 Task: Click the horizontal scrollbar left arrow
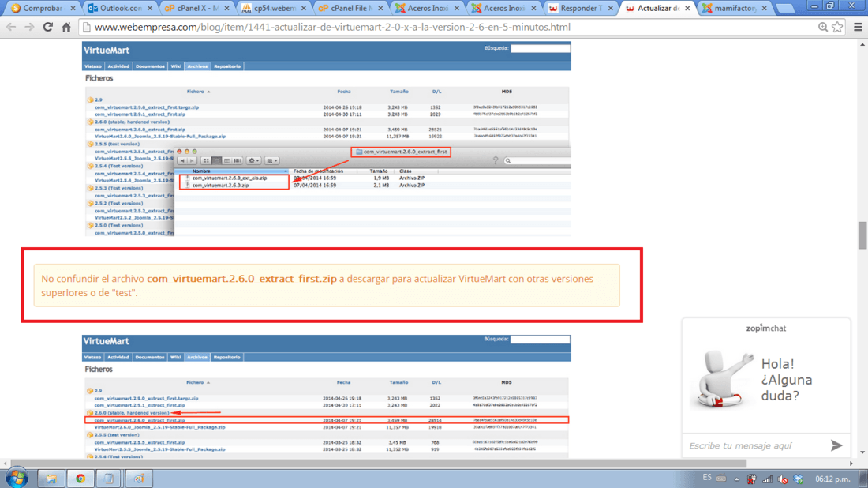[5, 463]
